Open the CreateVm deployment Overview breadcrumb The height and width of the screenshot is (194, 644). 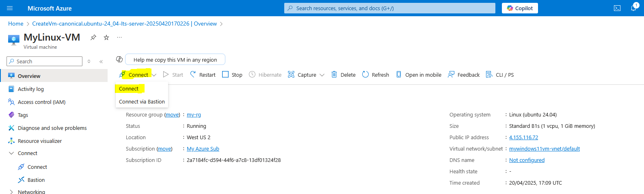tap(125, 24)
